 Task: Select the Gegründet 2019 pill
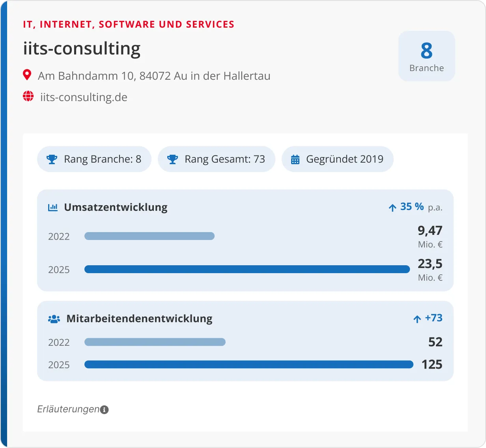point(338,159)
